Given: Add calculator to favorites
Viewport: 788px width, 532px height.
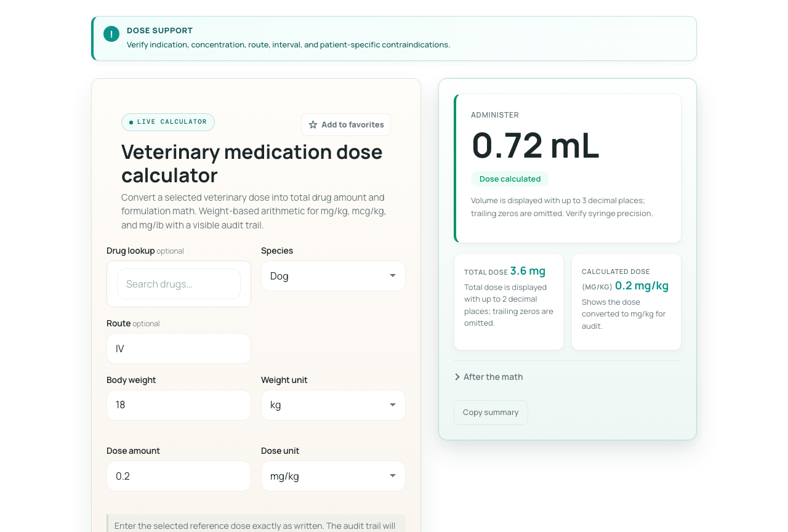Looking at the screenshot, I should point(346,125).
